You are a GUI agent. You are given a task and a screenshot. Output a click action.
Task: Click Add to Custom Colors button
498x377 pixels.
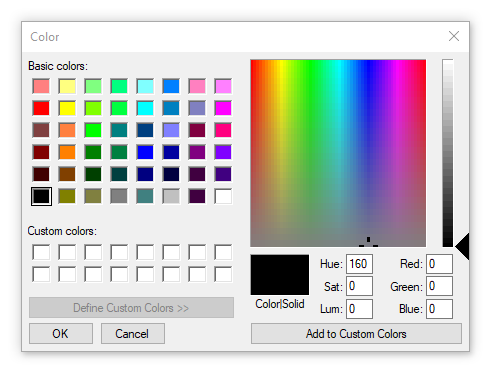pos(356,333)
